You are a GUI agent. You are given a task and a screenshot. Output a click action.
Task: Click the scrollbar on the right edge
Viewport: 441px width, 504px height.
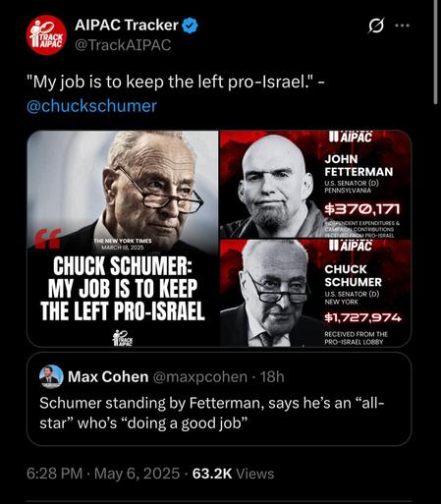(x=435, y=52)
